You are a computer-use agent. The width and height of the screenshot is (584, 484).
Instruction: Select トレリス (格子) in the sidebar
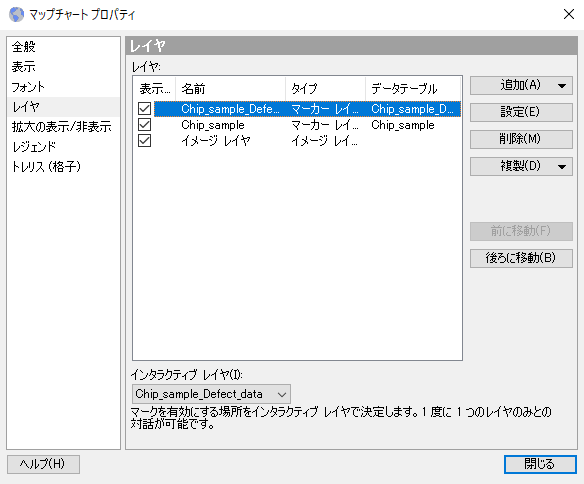click(46, 167)
